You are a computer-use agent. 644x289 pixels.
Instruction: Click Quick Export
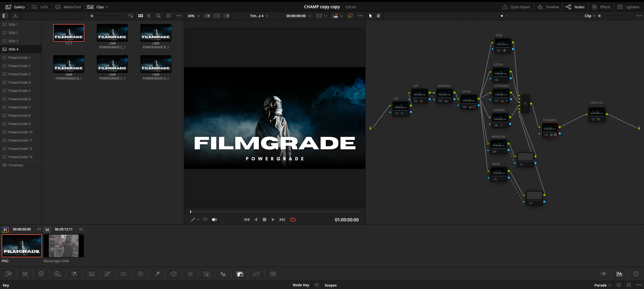pos(516,7)
